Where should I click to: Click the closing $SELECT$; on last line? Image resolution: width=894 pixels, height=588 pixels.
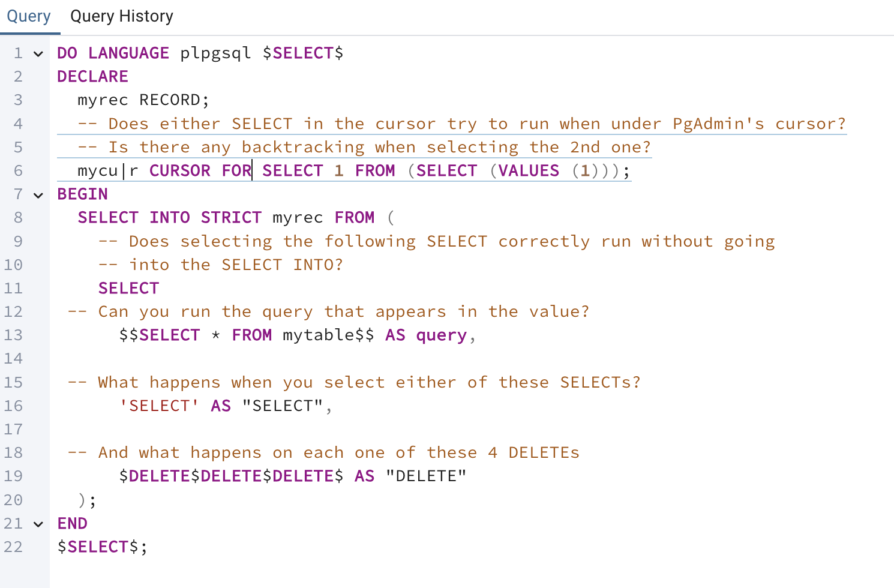click(x=102, y=547)
